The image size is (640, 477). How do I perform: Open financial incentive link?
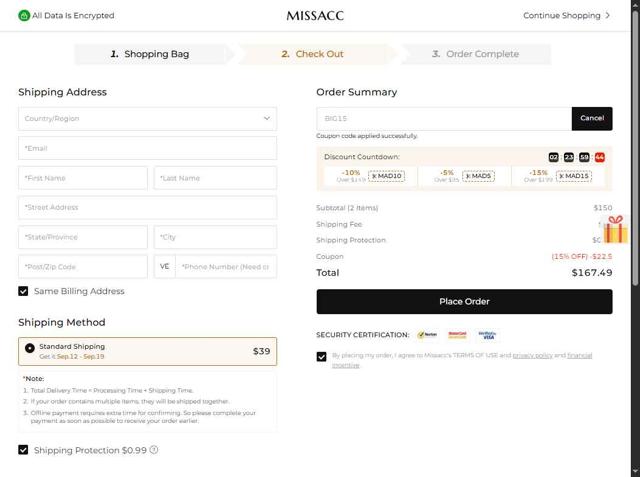[x=580, y=355]
